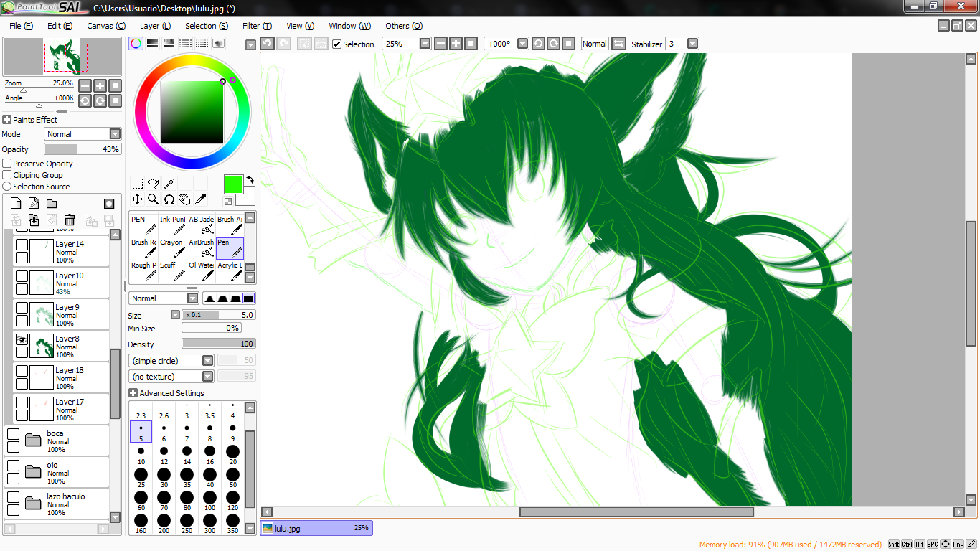Choose the Ink Punk brush
Image resolution: width=980 pixels, height=551 pixels.
point(172,225)
